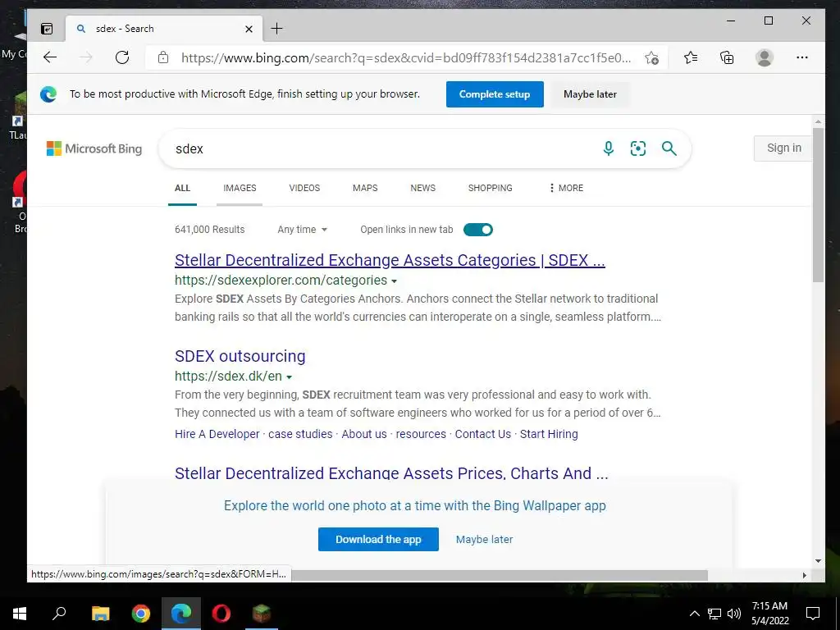Open "Stellar Decentralized Exchange Assets Prices, Charts" result
840x630 pixels.
[391, 473]
